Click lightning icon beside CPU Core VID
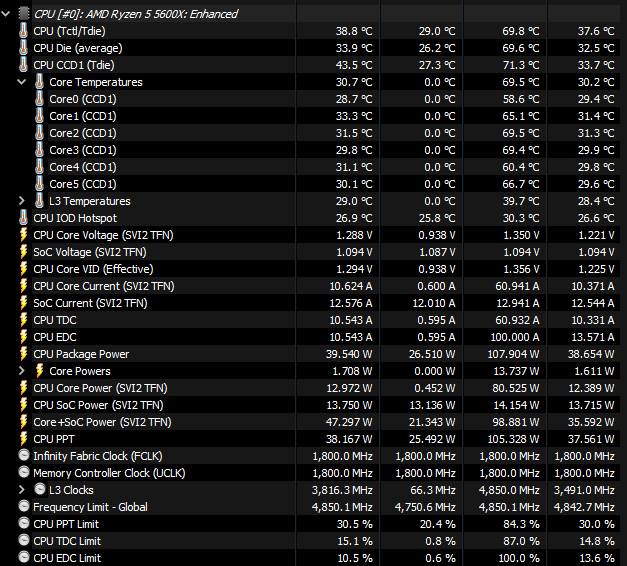The width and height of the screenshot is (627, 566). pos(24,269)
